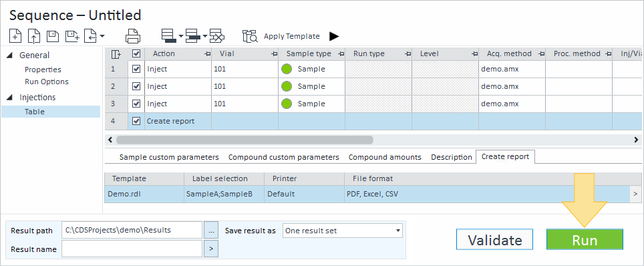Click the print sequence icon
This screenshot has height=266, width=644.
point(133,36)
